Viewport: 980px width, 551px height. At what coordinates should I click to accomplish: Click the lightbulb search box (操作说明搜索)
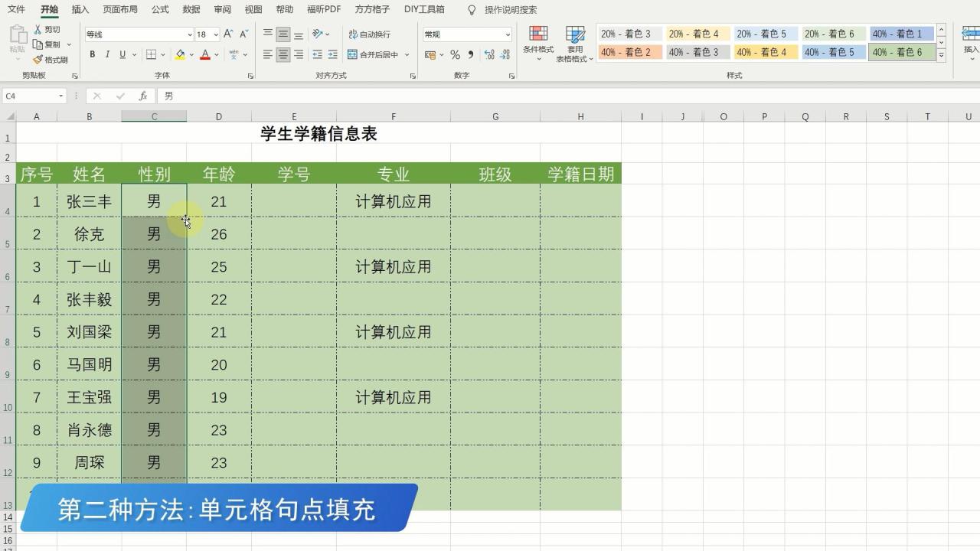[502, 9]
